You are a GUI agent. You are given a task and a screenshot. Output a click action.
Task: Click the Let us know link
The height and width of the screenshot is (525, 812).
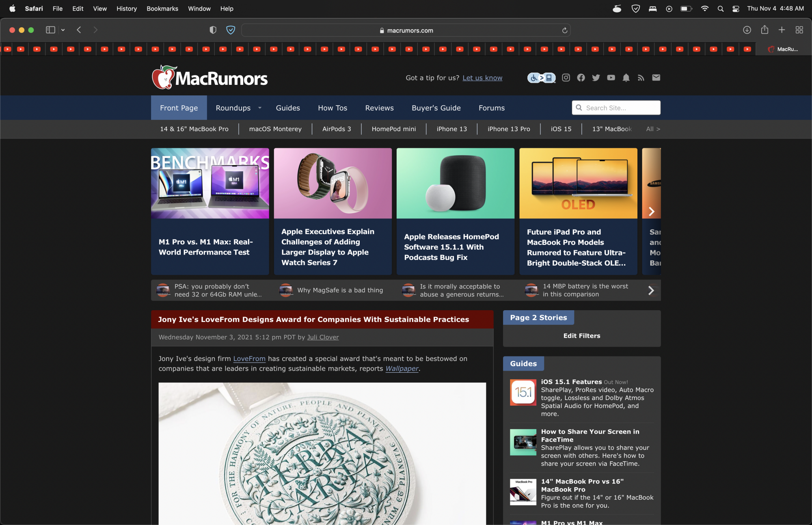482,78
